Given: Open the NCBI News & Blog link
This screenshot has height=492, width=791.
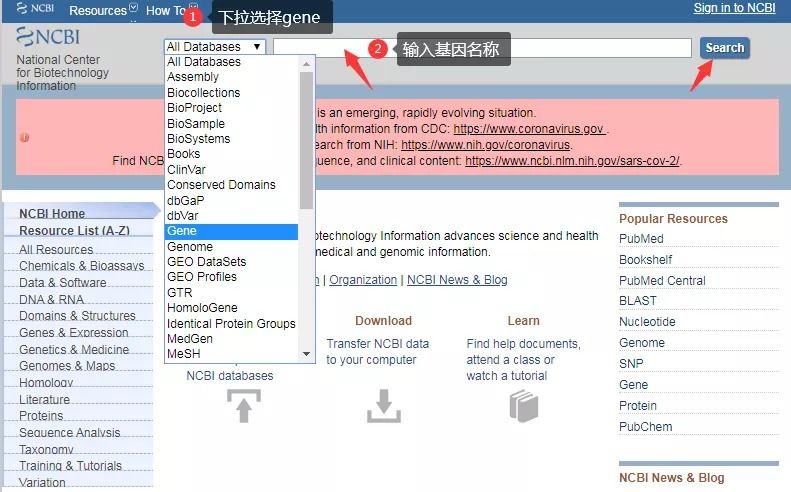Looking at the screenshot, I should [457, 280].
